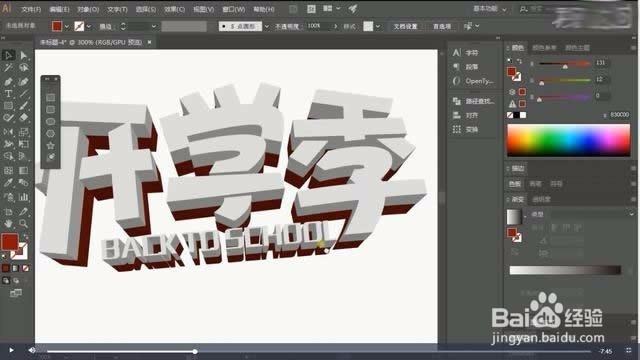
Task: Open the workspace switcher dropdown
Action: (490, 9)
